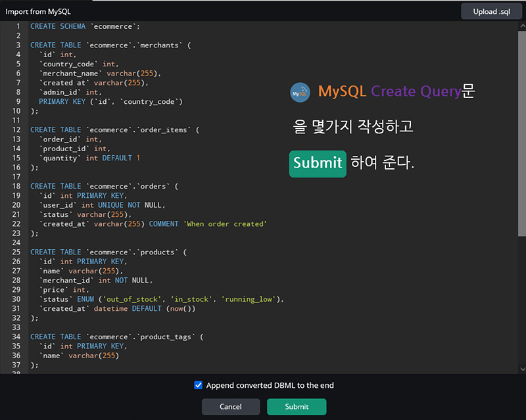
Task: Click 'PRIMARY KEY (`id`, `country_code`)' line
Action: click(110, 101)
